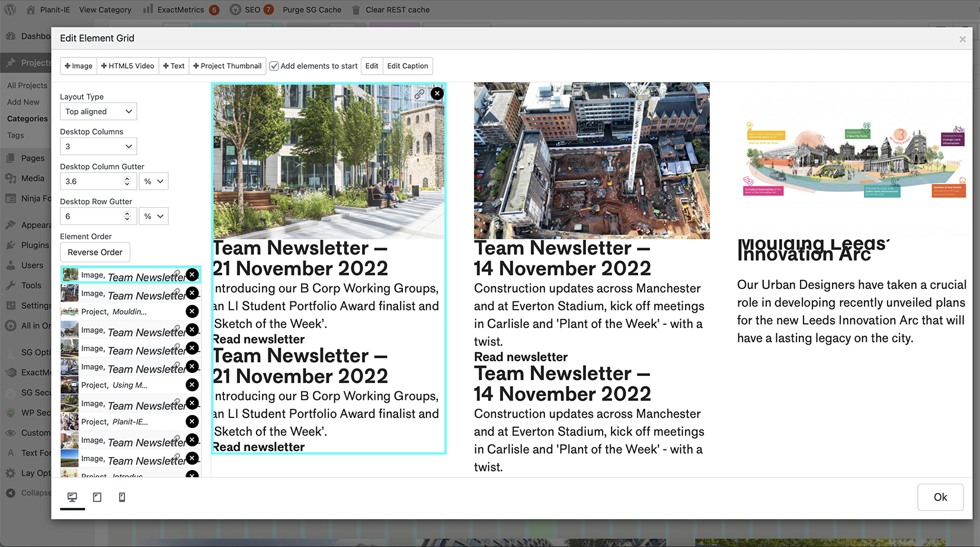Open the Desktop Columns dropdown
Viewport: 980px width, 547px height.
click(x=98, y=146)
